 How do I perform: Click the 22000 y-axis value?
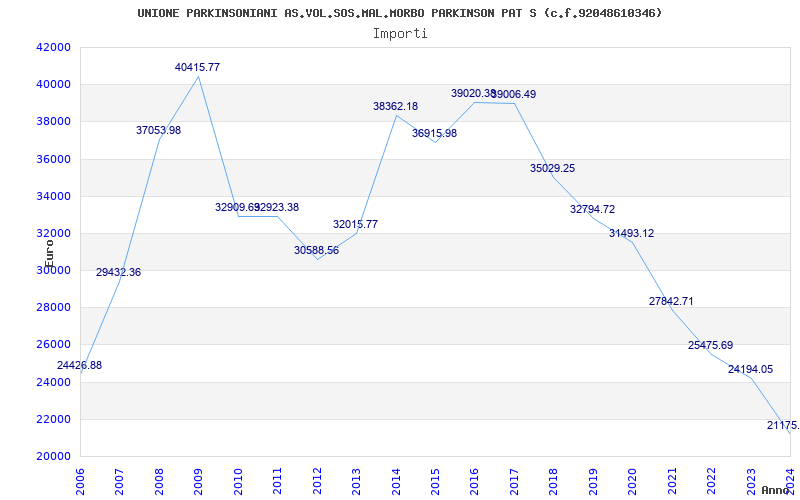[53, 419]
